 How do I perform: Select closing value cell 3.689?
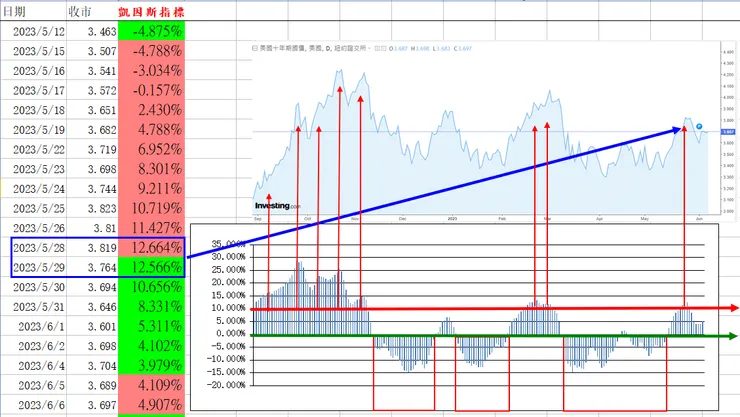pyautogui.click(x=92, y=385)
